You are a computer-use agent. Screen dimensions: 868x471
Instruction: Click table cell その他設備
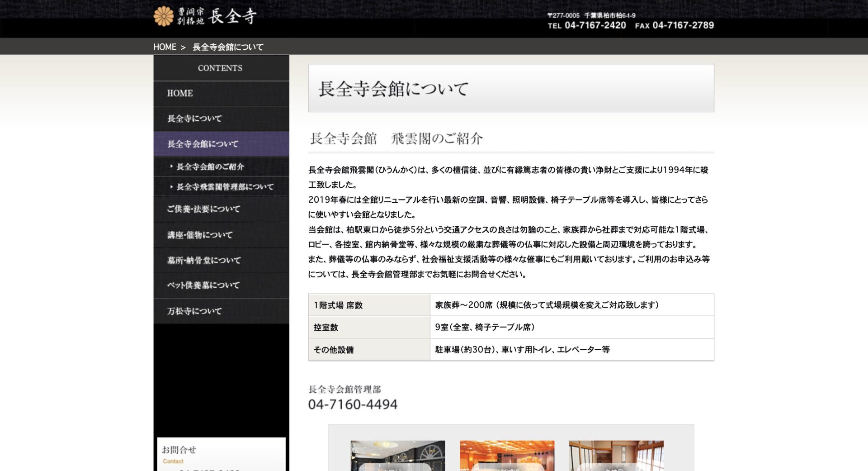369,350
